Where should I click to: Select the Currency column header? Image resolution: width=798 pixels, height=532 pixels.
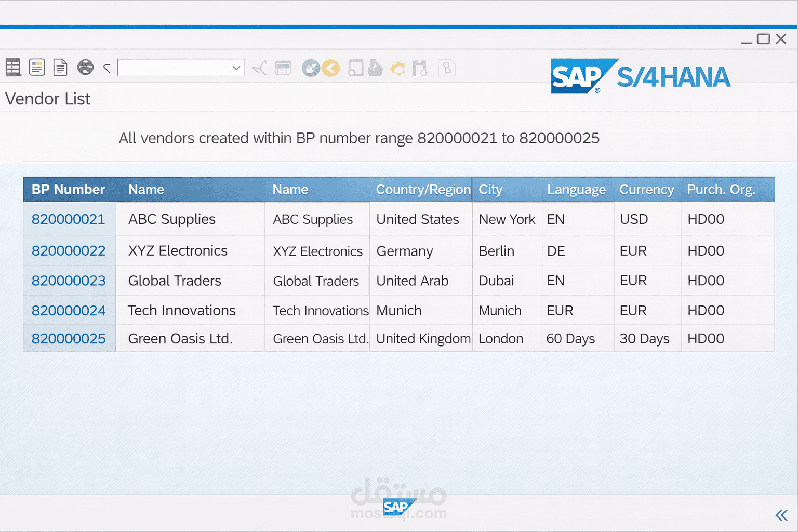[x=647, y=189]
